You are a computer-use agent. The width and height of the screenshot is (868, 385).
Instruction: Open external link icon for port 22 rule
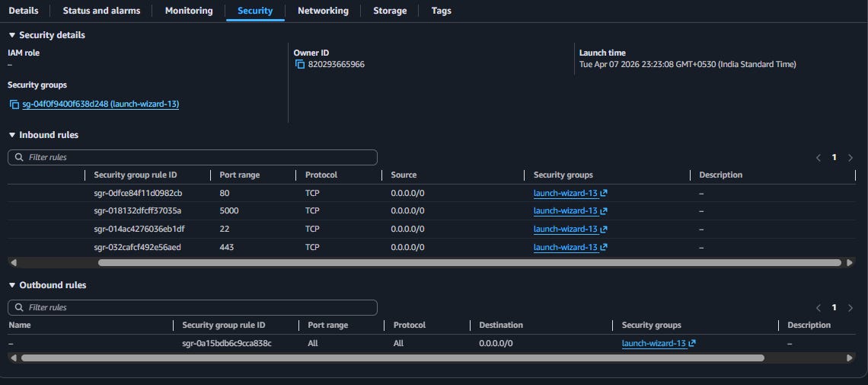(x=604, y=229)
